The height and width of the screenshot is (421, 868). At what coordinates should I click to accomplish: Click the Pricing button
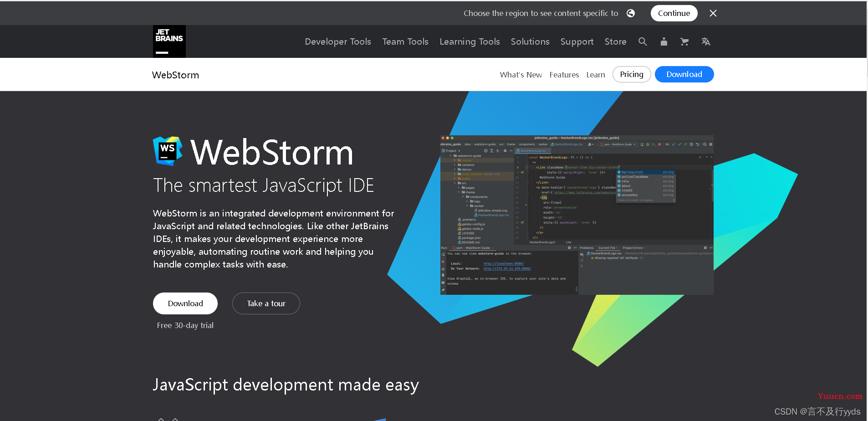(632, 74)
